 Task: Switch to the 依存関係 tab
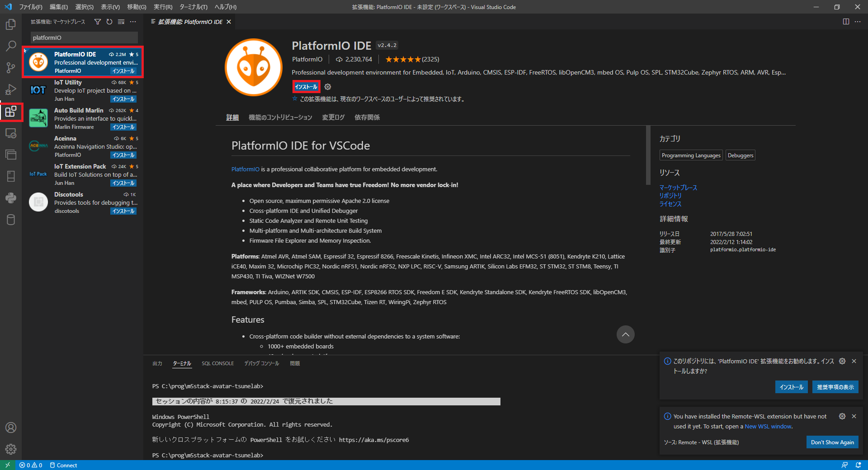pyautogui.click(x=366, y=117)
